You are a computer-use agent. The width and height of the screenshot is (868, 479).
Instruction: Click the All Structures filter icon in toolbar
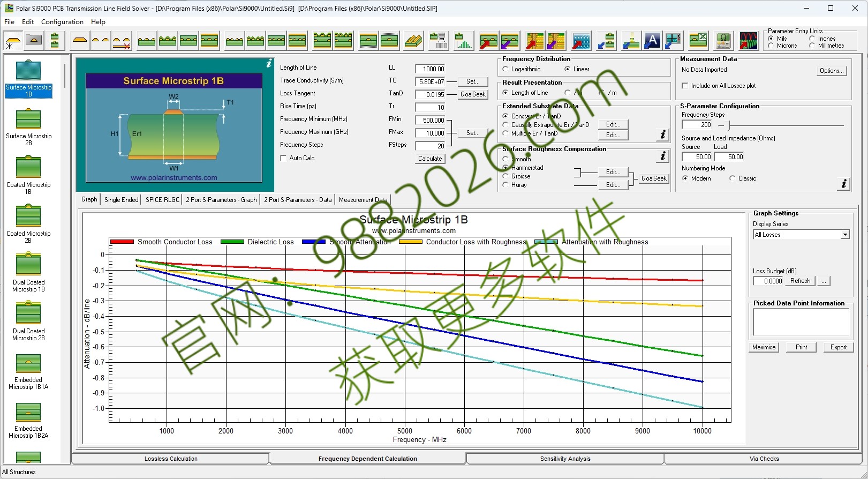pyautogui.click(x=13, y=41)
